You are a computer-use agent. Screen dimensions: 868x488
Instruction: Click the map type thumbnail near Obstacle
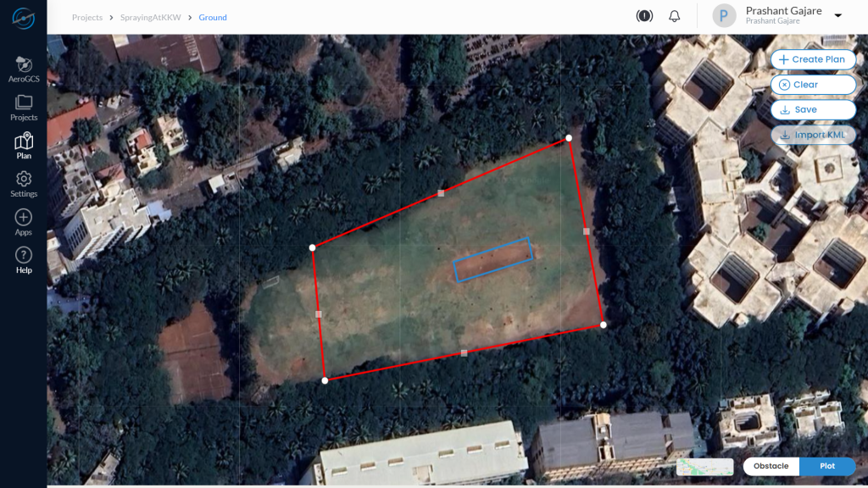pyautogui.click(x=704, y=467)
